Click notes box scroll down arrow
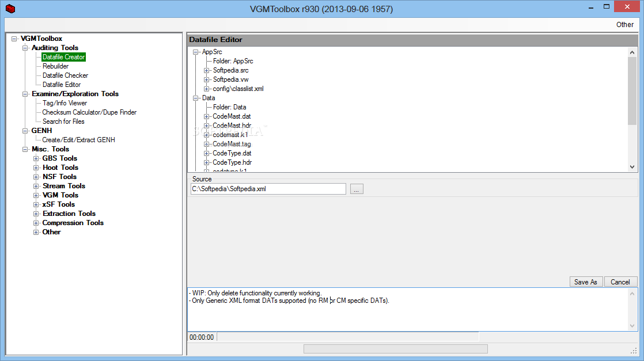This screenshot has width=644, height=361. tap(632, 326)
